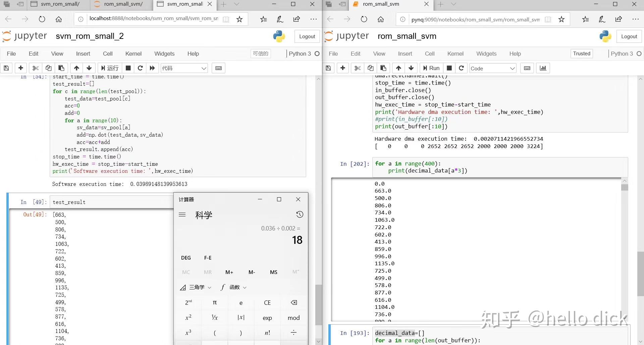Expand the 三角学 trigonometry dropdown
The image size is (644, 345).
pos(196,287)
